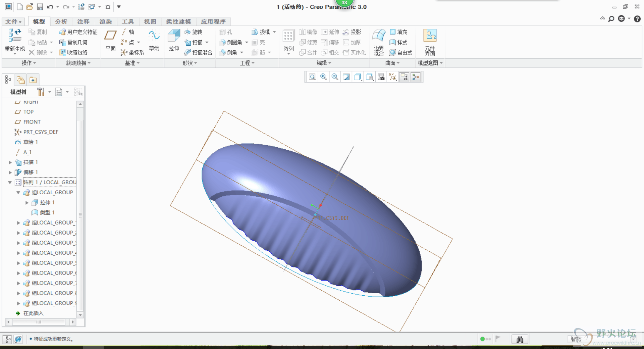This screenshot has width=644, height=349.
Task: Open the 基准 group dropdown
Action: (x=132, y=63)
